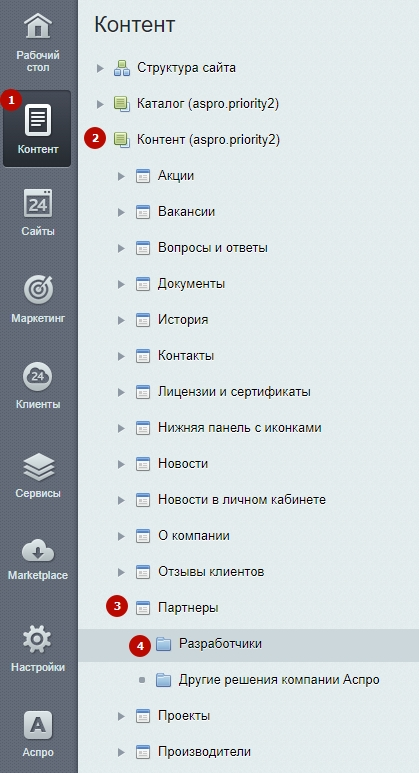Open the Marketplace cloud download icon
The image size is (419, 773).
pos(38,552)
